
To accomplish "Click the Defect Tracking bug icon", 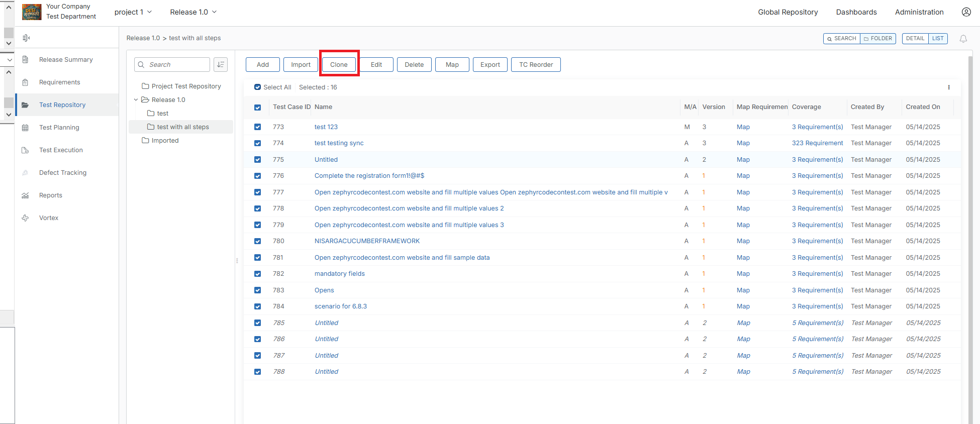I will (x=25, y=173).
